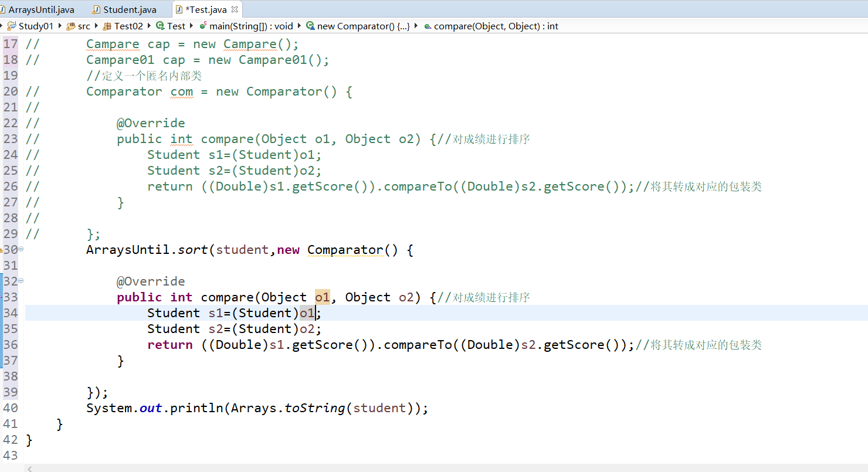
Task: Click highlighted 'o1' parameter on line 33
Action: pos(323,297)
